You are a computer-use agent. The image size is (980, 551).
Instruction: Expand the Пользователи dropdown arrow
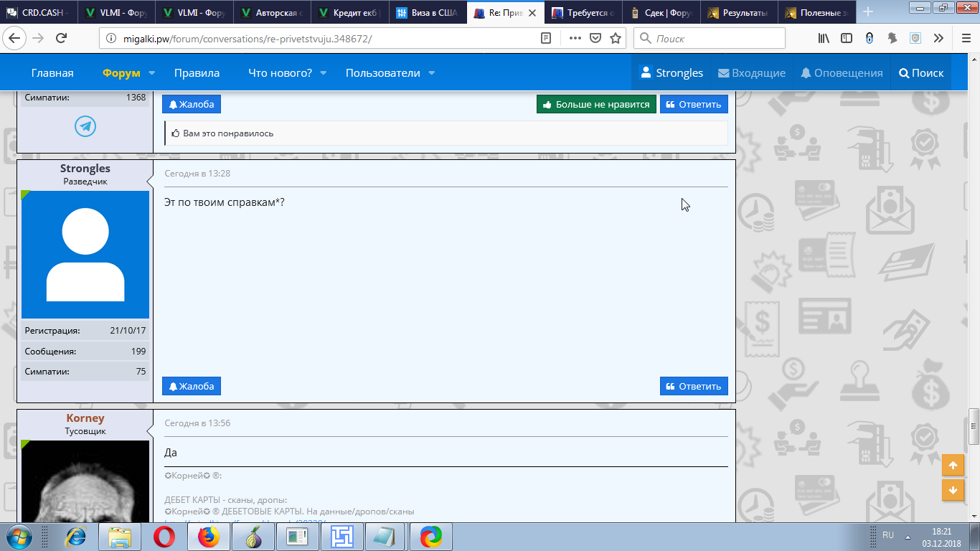point(432,73)
